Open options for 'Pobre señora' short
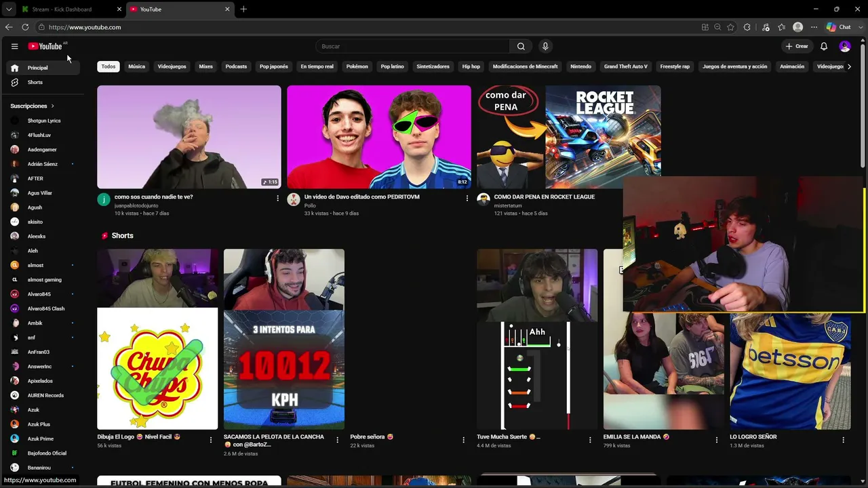868x488 pixels. coord(463,439)
